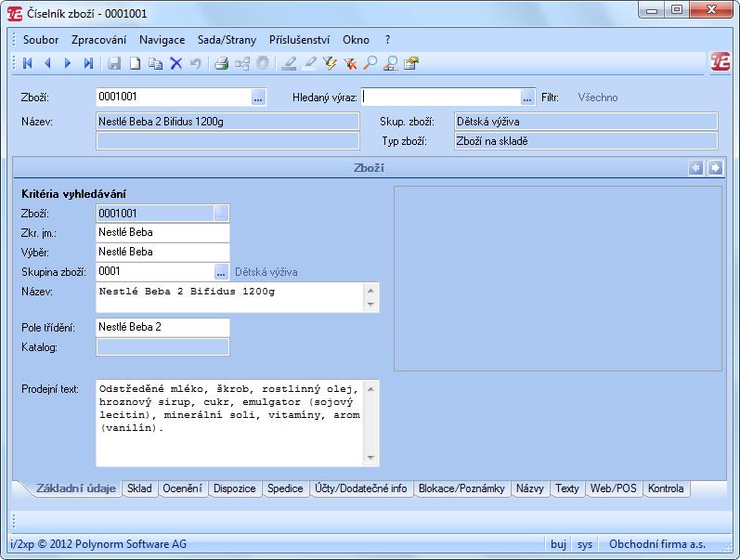Switch to the Ocenění tab
The width and height of the screenshot is (740, 560).
click(x=182, y=488)
